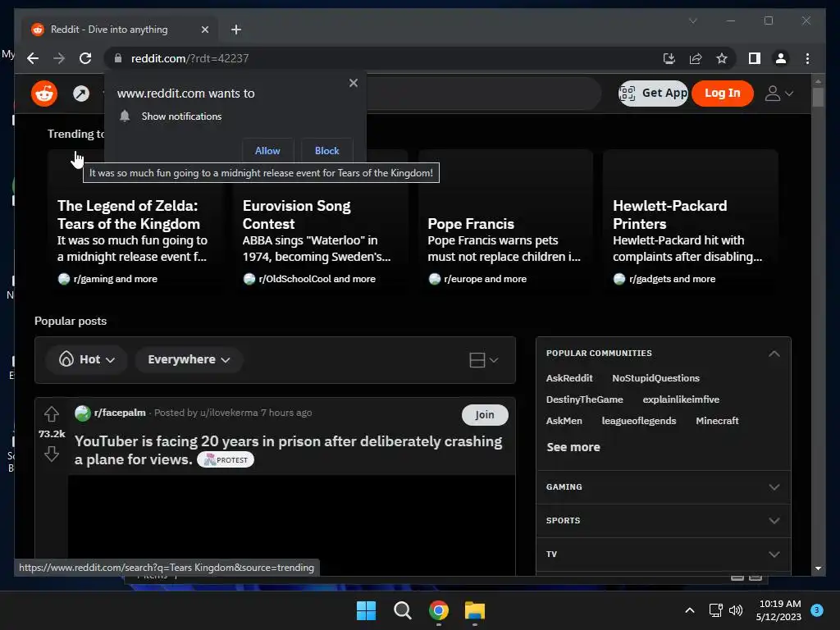Upvote the YouTuber plane crash post

pyautogui.click(x=52, y=414)
